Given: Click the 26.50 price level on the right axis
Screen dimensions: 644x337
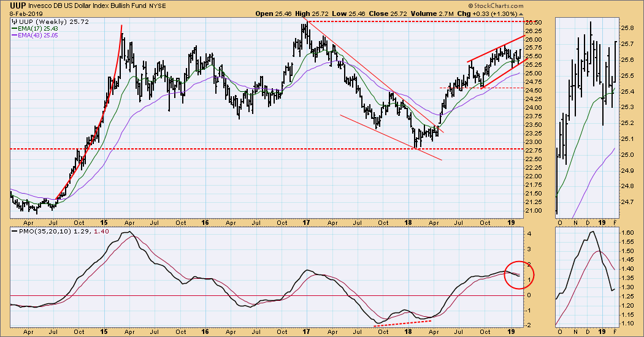Looking at the screenshot, I should coord(533,22).
